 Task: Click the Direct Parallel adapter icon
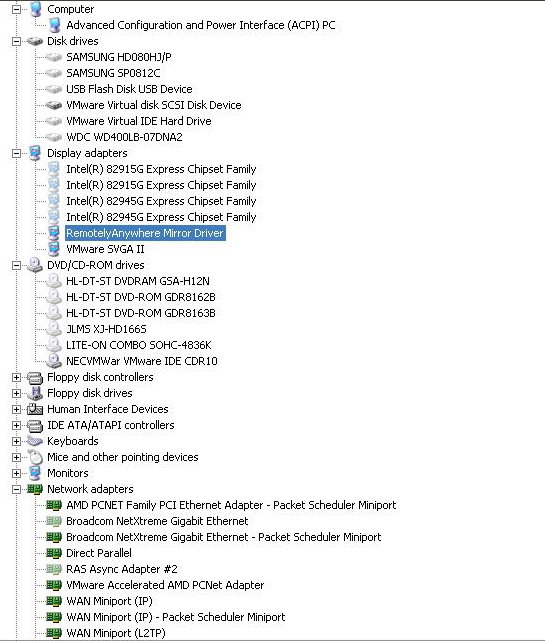coord(54,553)
